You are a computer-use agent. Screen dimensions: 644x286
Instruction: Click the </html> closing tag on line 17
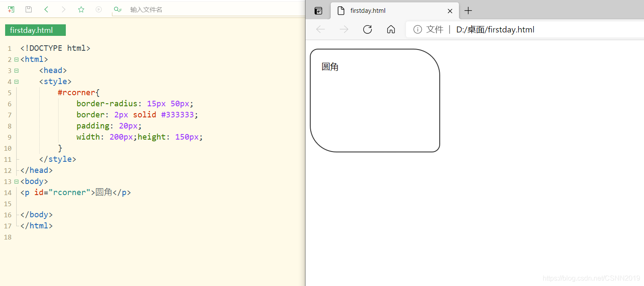click(36, 226)
